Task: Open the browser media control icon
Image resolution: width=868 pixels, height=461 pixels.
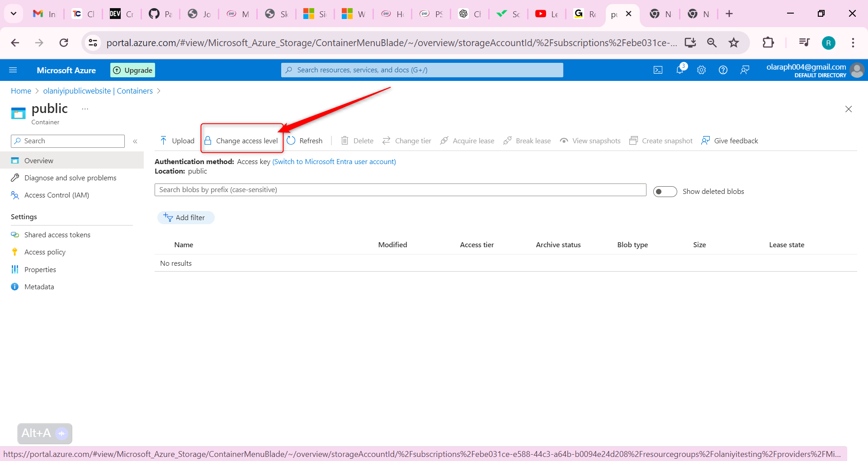Action: pos(804,42)
